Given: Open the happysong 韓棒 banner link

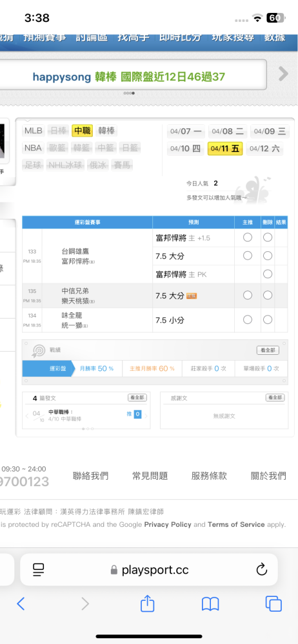Looking at the screenshot, I should 129,77.
